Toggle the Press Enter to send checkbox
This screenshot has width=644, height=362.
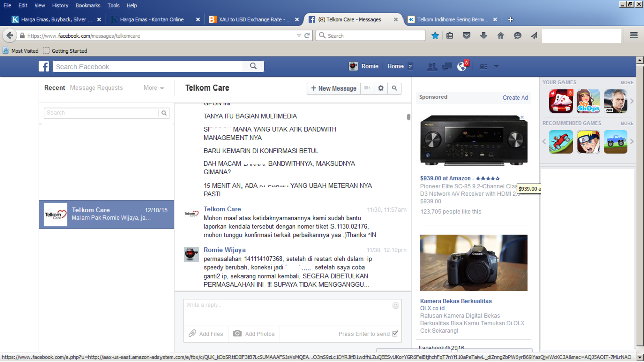(395, 333)
